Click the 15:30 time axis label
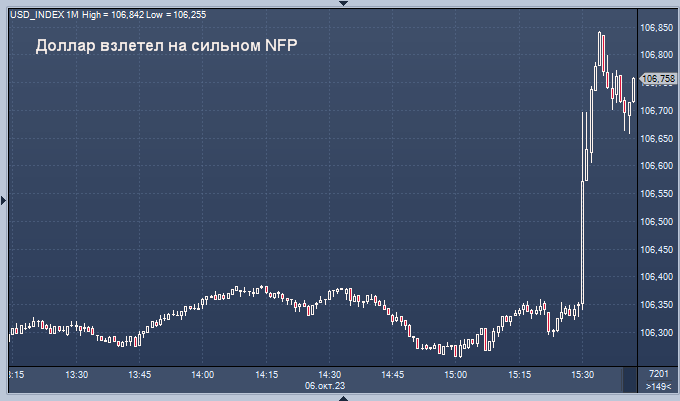680x401 pixels. click(x=583, y=374)
